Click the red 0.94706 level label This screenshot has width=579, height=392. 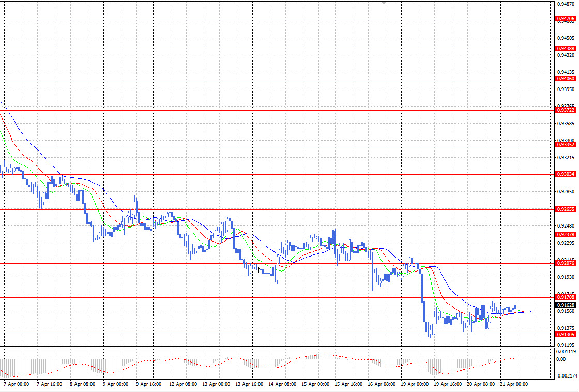click(x=566, y=19)
